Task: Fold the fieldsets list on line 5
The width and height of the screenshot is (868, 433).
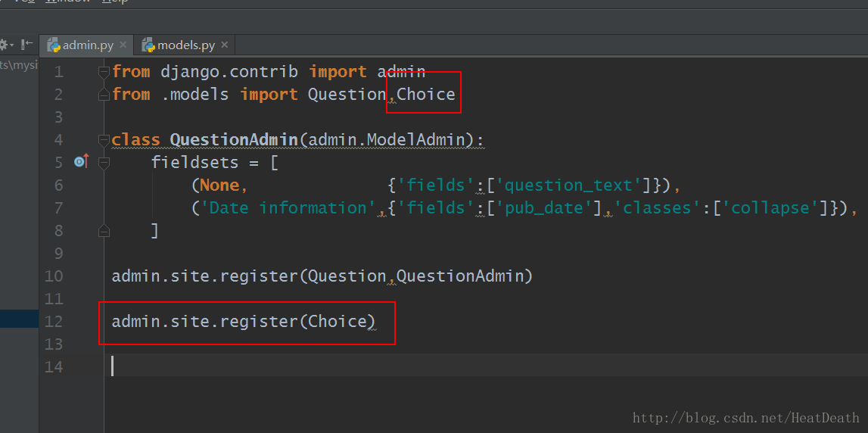Action: (x=104, y=163)
